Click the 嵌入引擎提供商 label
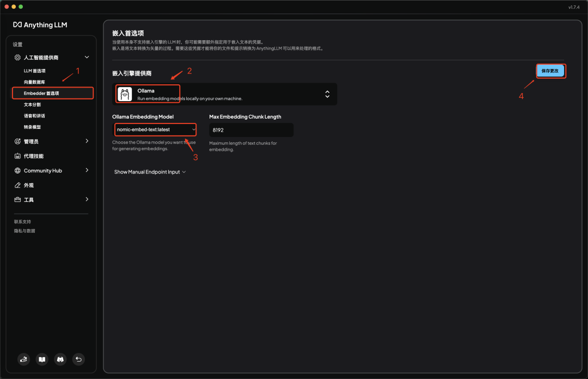Viewport: 588px width, 379px height. click(132, 73)
